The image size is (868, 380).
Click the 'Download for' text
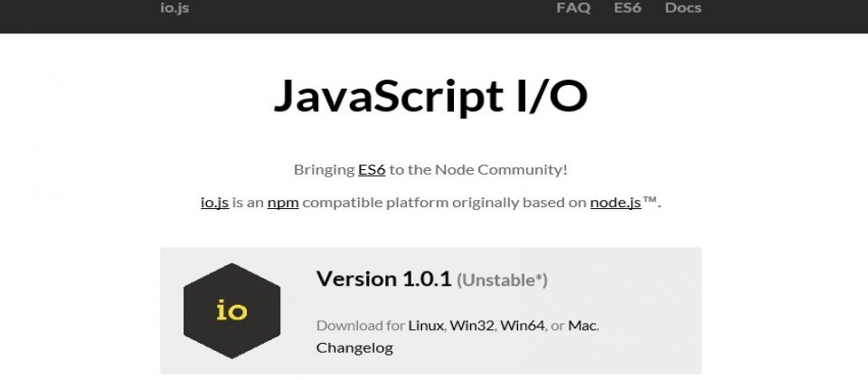(361, 326)
